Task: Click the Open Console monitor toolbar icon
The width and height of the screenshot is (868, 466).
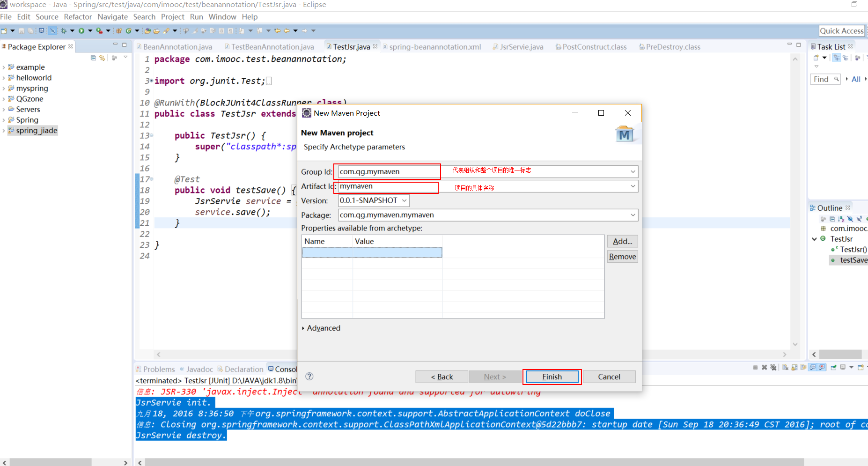Action: (x=41, y=31)
